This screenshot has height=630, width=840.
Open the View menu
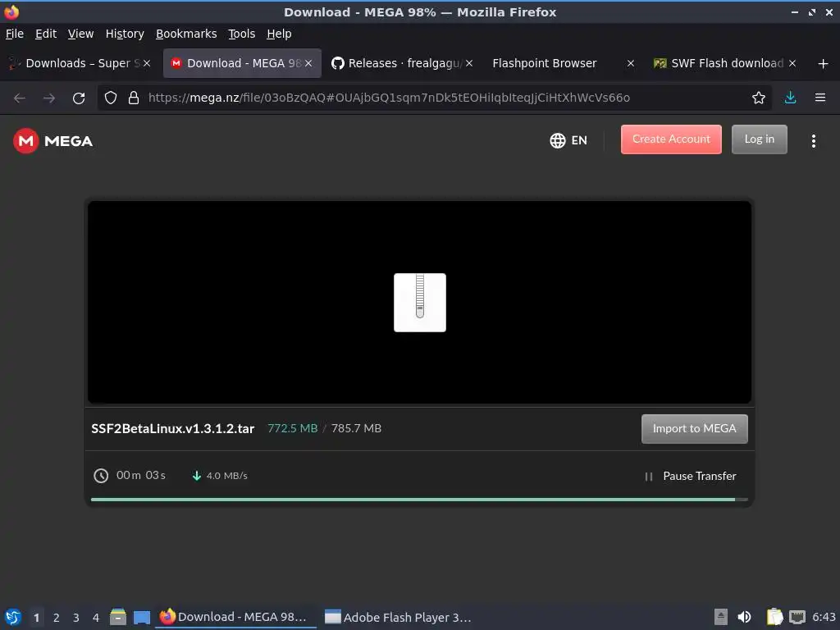tap(81, 34)
